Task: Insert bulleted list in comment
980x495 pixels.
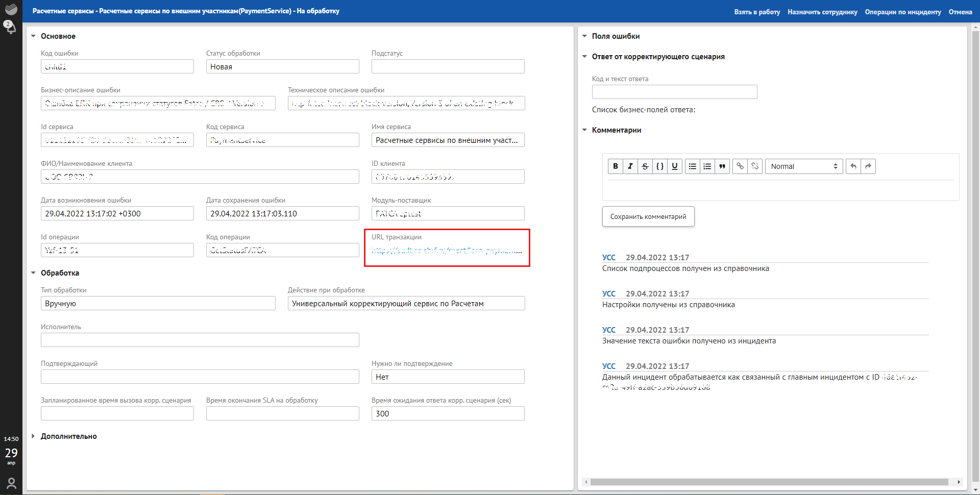Action: point(693,166)
